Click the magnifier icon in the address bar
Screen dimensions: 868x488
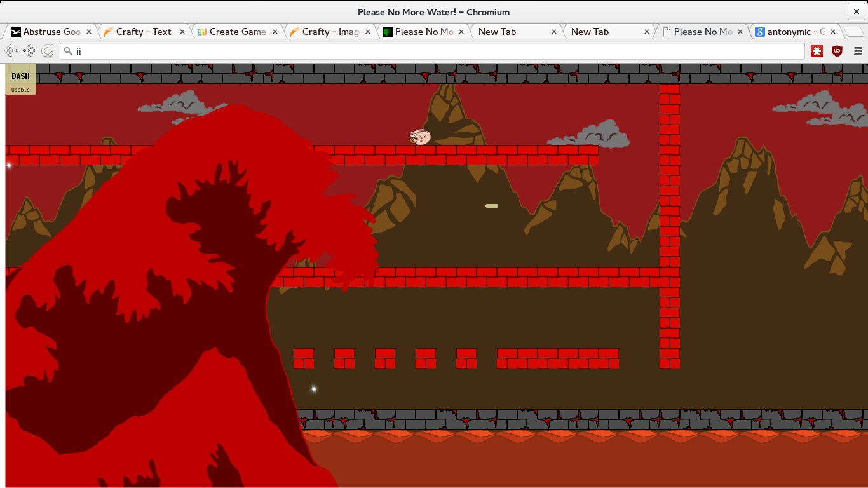click(68, 51)
